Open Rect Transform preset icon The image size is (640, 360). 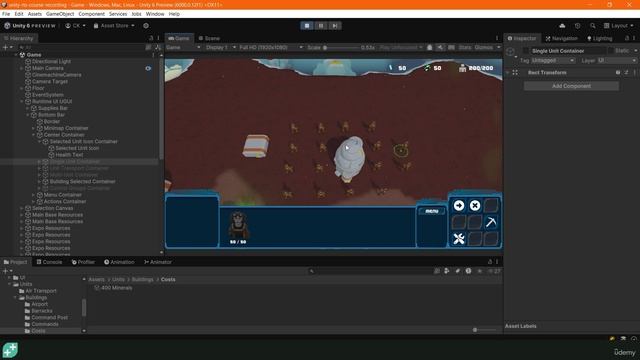coord(626,73)
